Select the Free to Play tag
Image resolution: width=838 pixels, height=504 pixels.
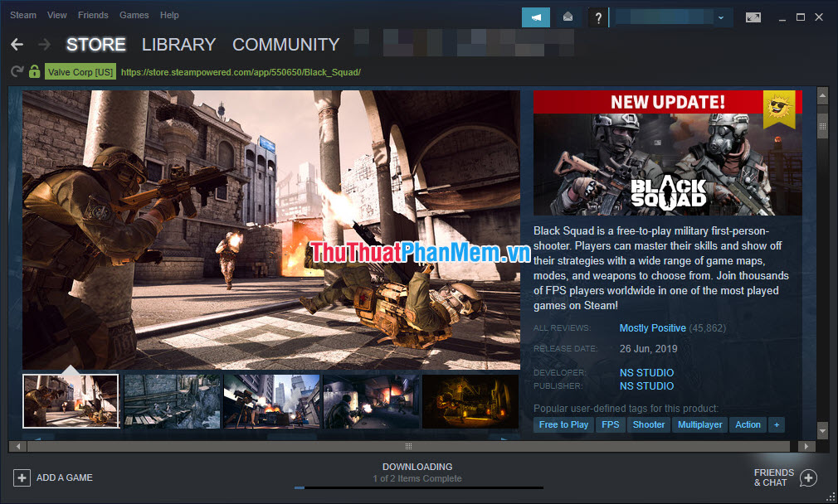[563, 424]
